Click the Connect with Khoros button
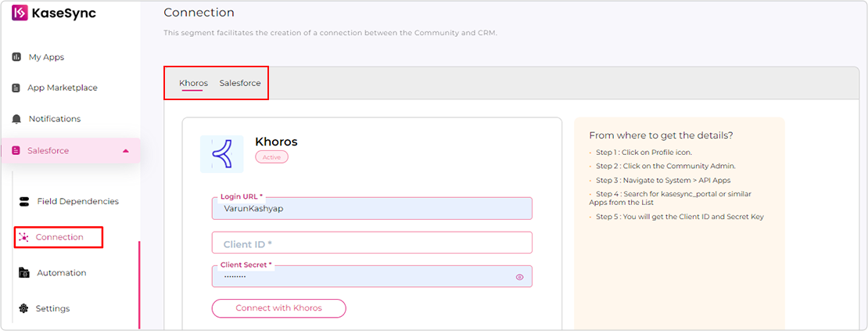The height and width of the screenshot is (331, 868). [278, 308]
